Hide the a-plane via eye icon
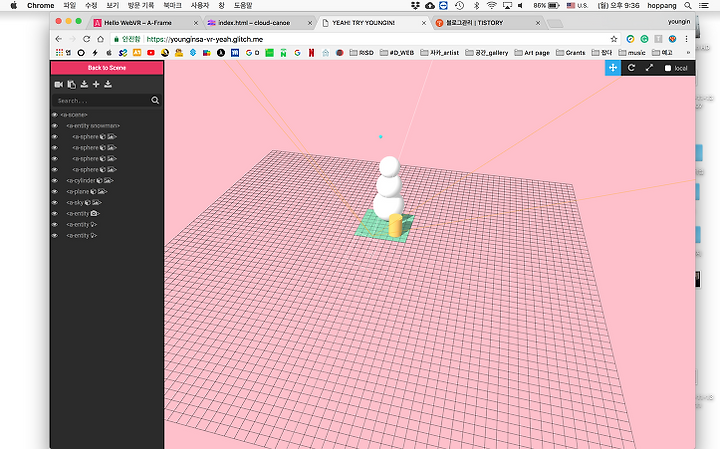 55,191
